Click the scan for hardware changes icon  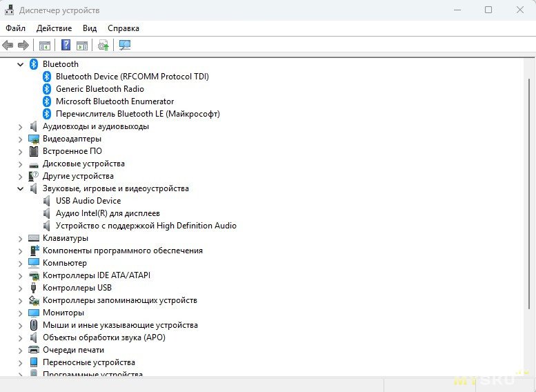click(x=124, y=46)
